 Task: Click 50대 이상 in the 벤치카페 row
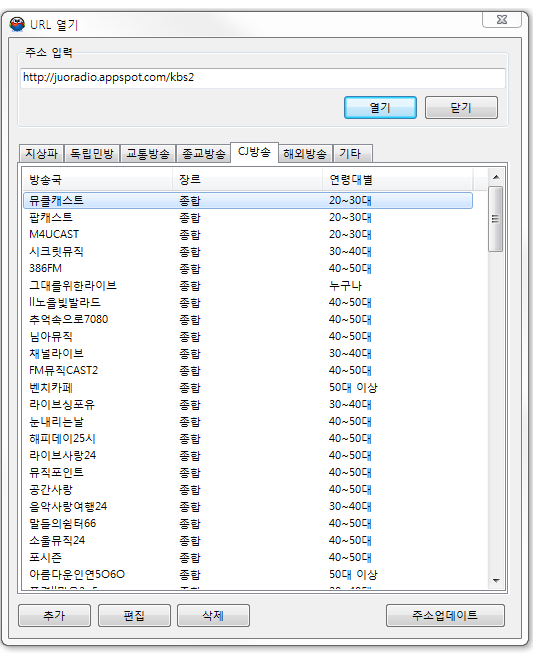pos(353,388)
